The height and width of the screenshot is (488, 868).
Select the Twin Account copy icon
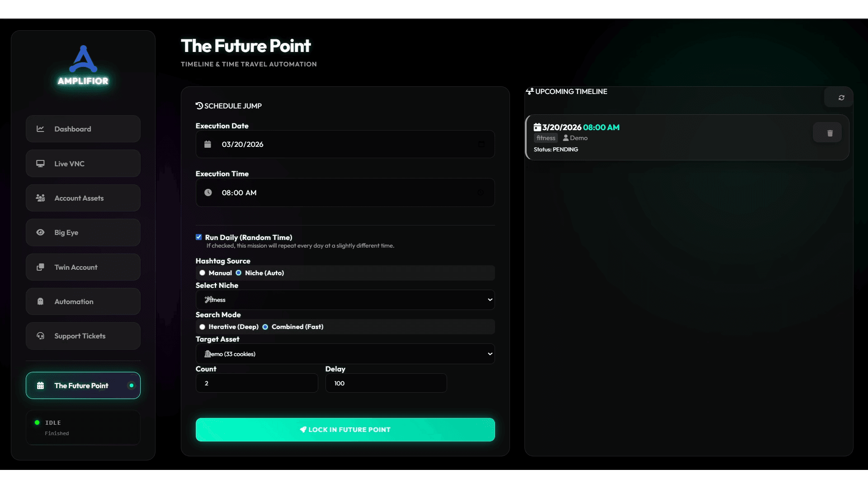coord(40,267)
